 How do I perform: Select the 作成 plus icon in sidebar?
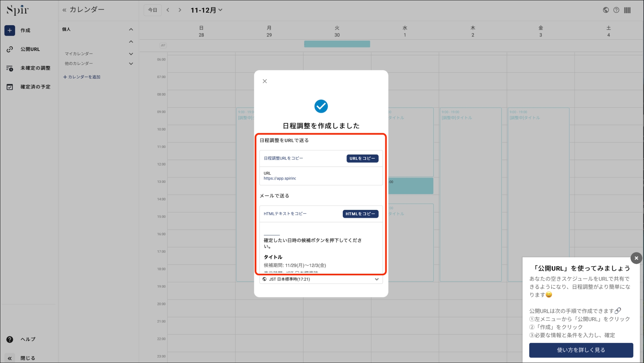9,30
